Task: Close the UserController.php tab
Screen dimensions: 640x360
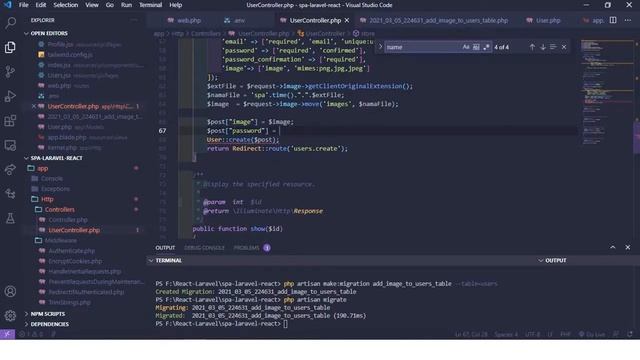Action: [347, 20]
